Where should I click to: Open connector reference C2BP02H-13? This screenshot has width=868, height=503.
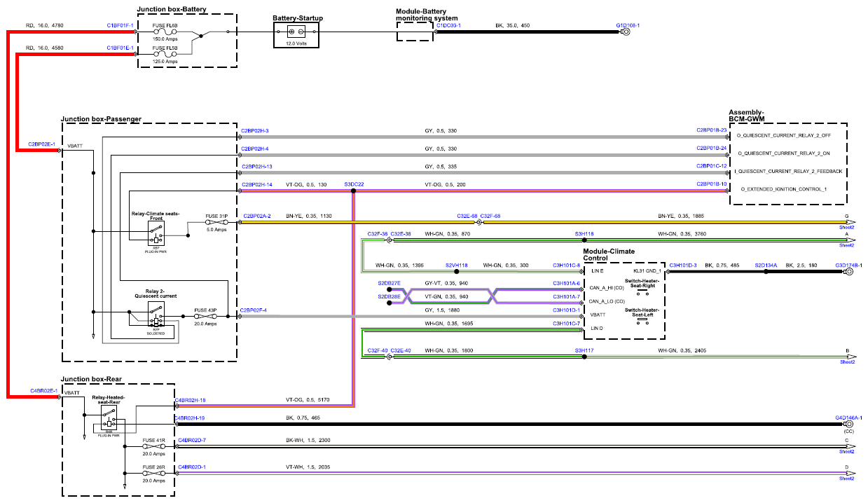(256, 167)
